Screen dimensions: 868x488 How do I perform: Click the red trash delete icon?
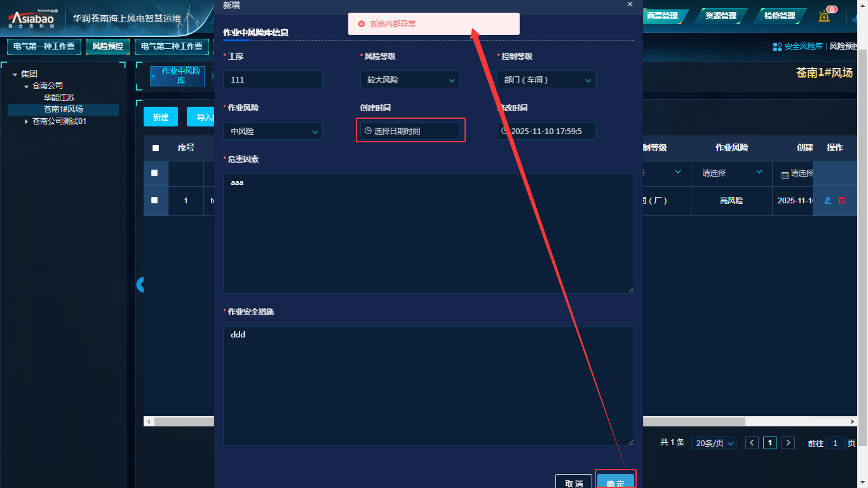pyautogui.click(x=842, y=201)
